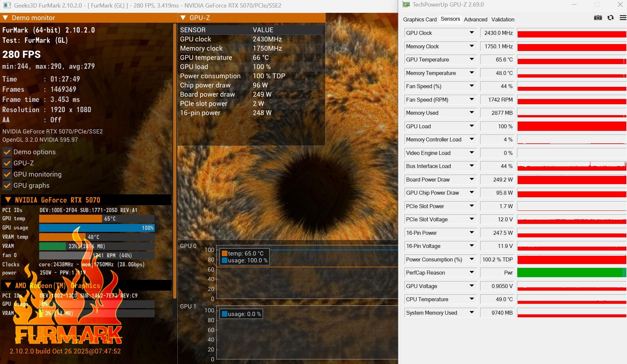This screenshot has width=627, height=364.
Task: Click the System Memory Used value 9740 MB
Action: coord(497,313)
